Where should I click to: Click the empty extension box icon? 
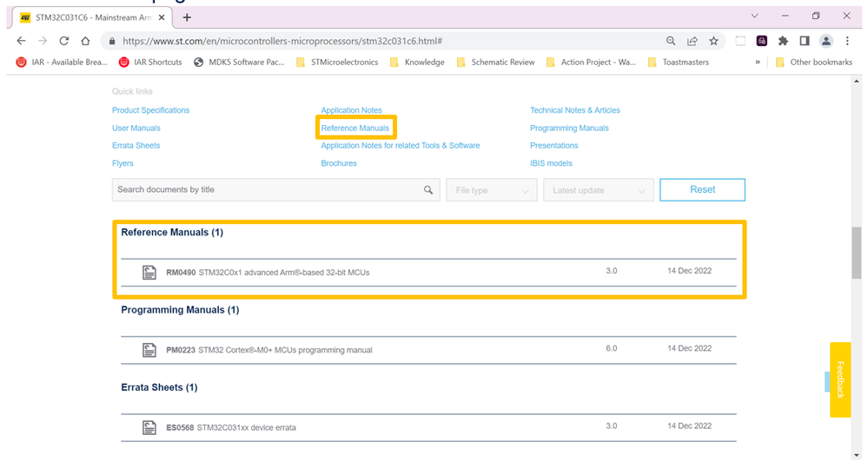point(740,41)
